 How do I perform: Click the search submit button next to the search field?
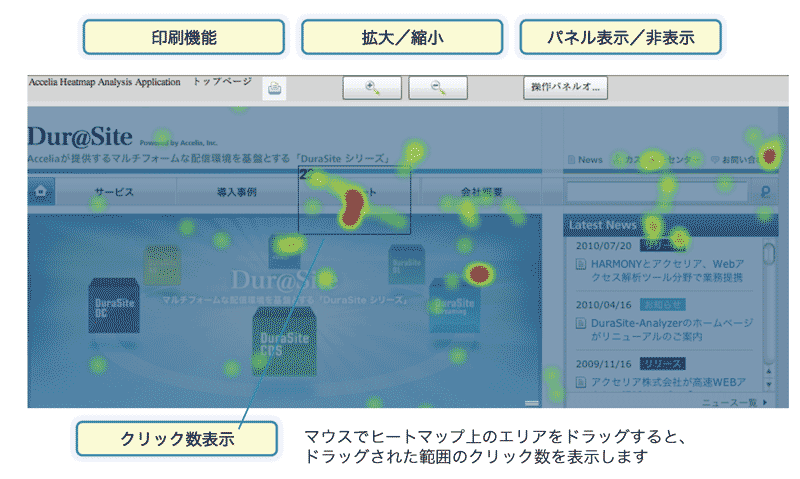coord(765,192)
